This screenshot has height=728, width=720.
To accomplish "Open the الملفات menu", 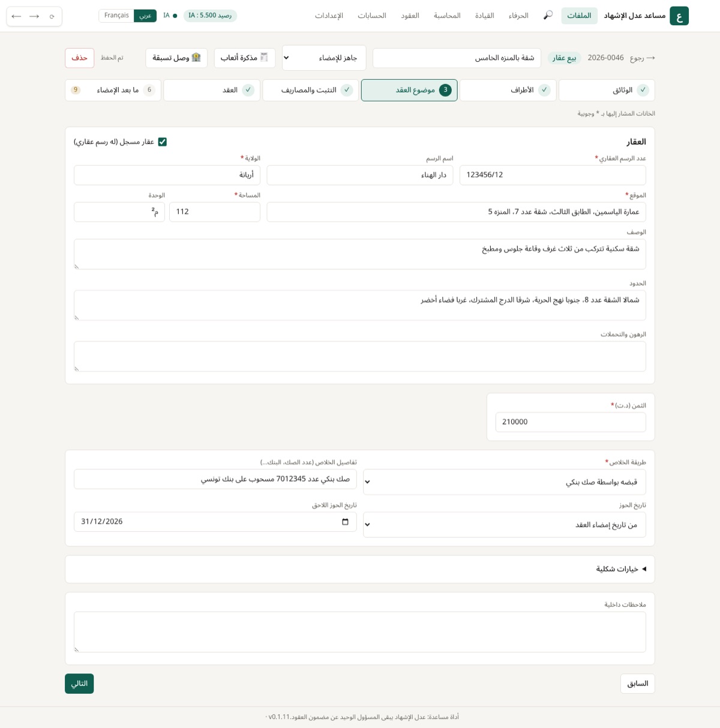I will tap(579, 16).
